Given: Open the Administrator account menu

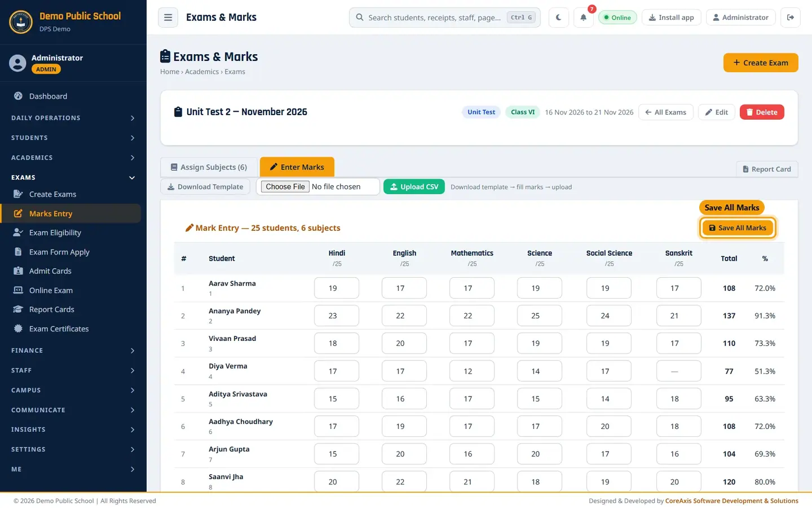Looking at the screenshot, I should coord(741,17).
